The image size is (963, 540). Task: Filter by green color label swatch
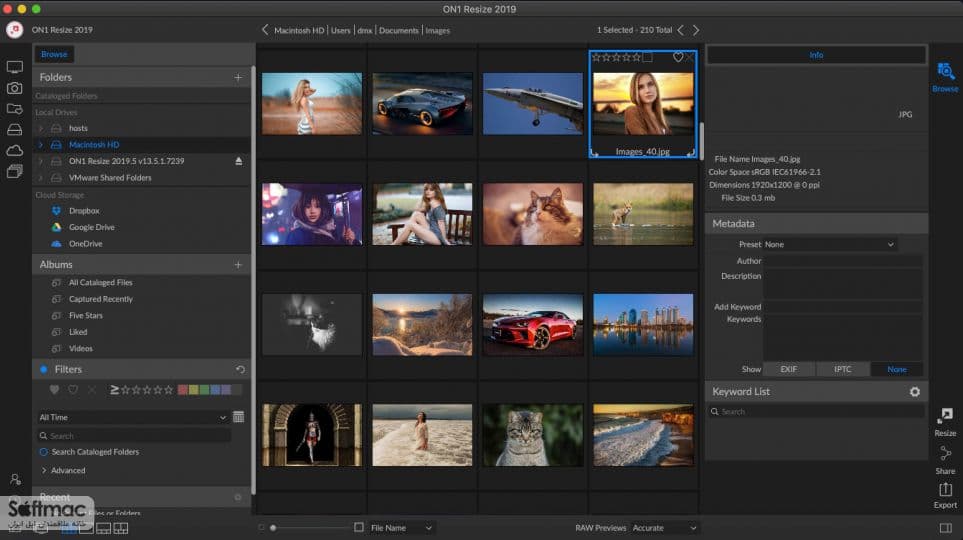[x=204, y=389]
